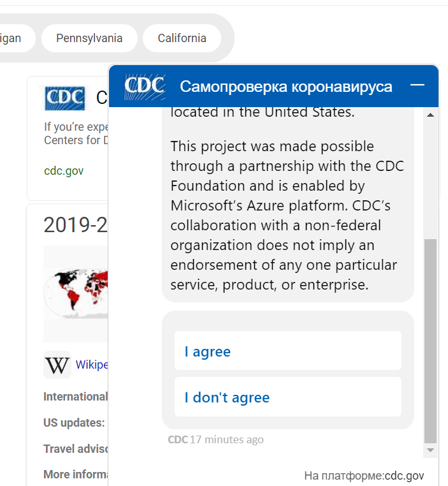
Task: Click the Wikipedia W icon
Action: coord(57,365)
